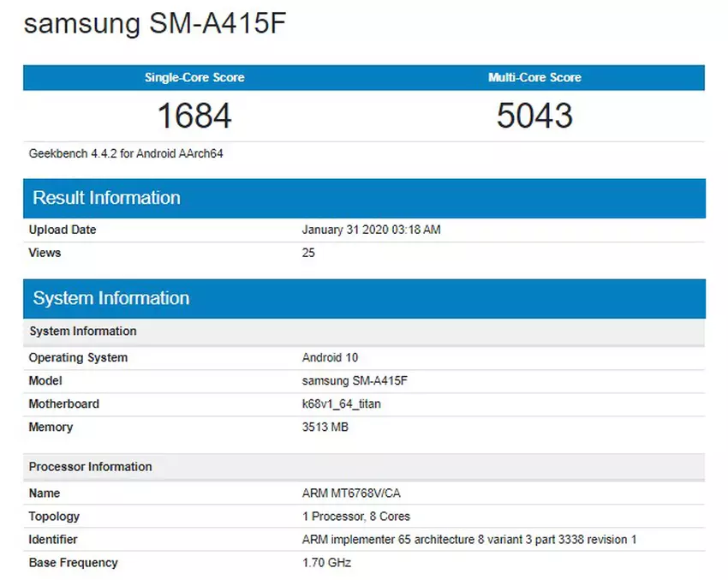Click the January 31 2020 upload date value
728x580 pixels.
point(371,230)
